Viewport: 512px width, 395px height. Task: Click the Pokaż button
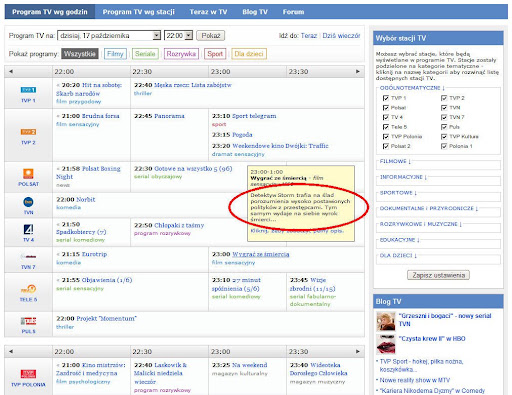211,35
